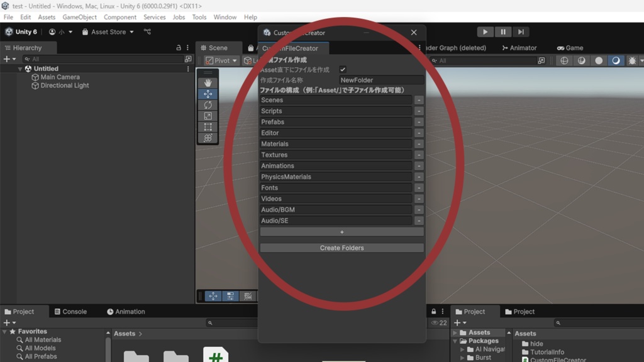The image size is (644, 362).
Task: Open the Hierarchy add object dropdown
Action: pyautogui.click(x=9, y=59)
